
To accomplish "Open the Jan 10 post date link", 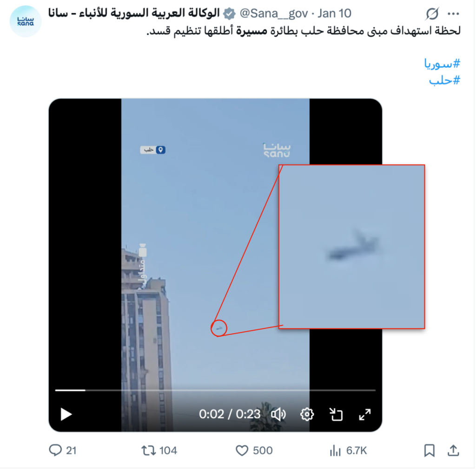I will point(335,13).
